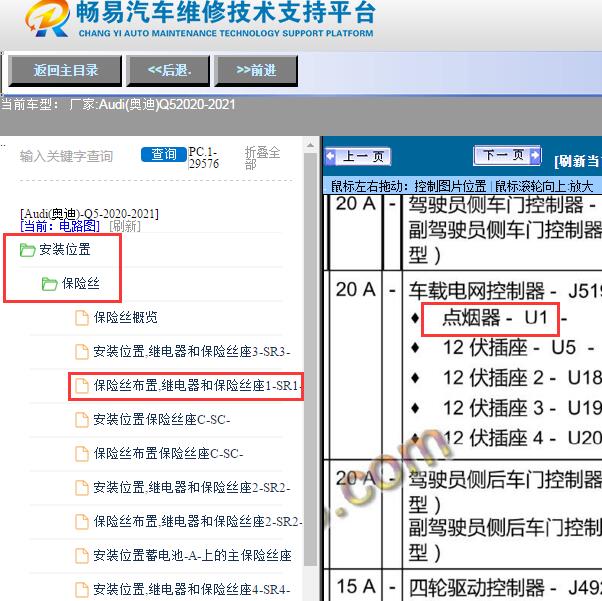Screen dimensions: 602x601
Task: Click the 返回主目录 button
Action: pos(65,71)
